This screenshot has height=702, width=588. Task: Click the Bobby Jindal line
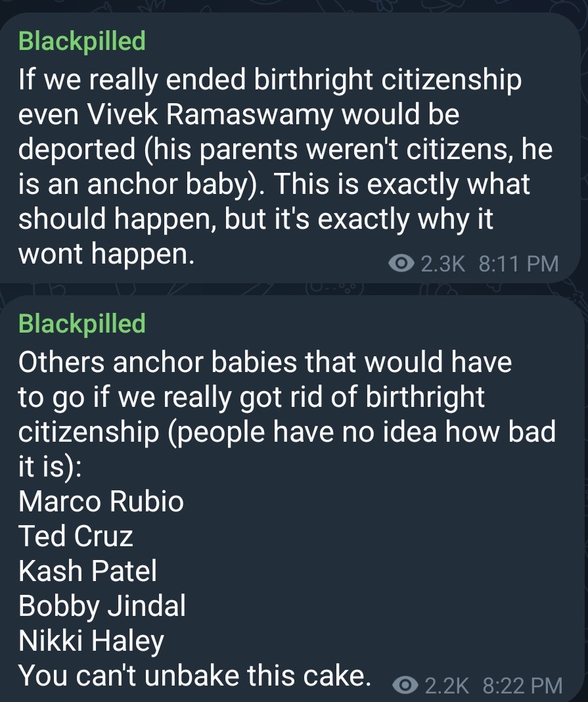[102, 606]
